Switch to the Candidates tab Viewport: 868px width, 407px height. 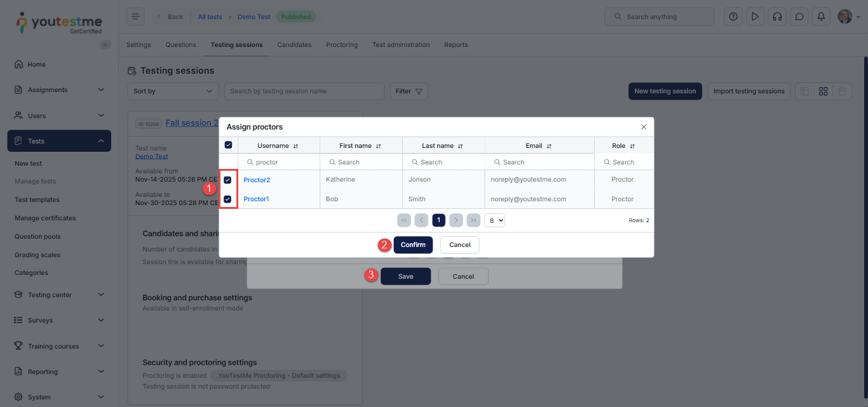(294, 45)
